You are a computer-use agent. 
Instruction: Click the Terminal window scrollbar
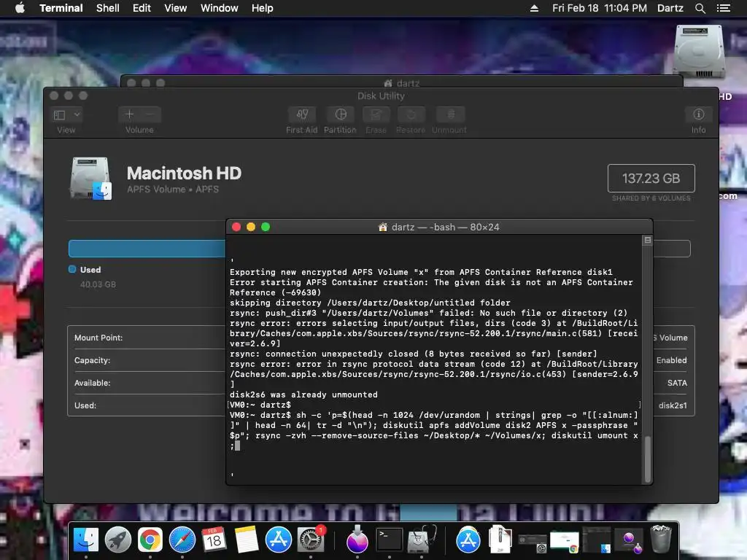(x=647, y=459)
